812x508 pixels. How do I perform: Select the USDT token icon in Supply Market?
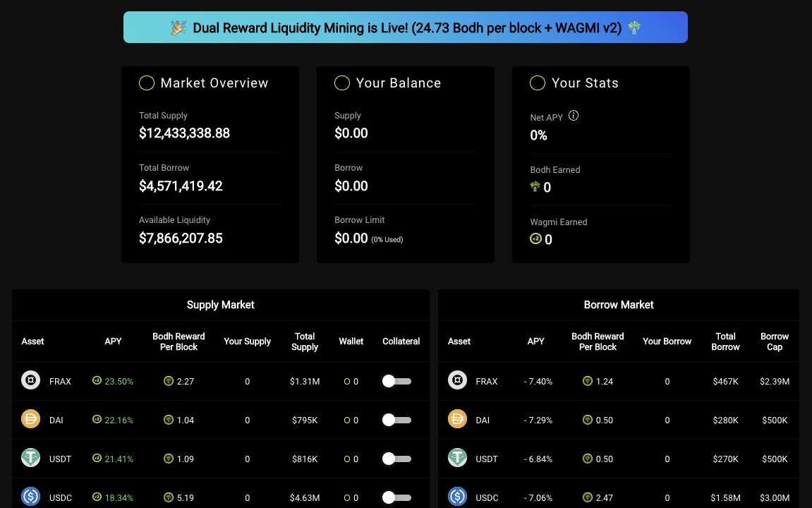tap(30, 459)
